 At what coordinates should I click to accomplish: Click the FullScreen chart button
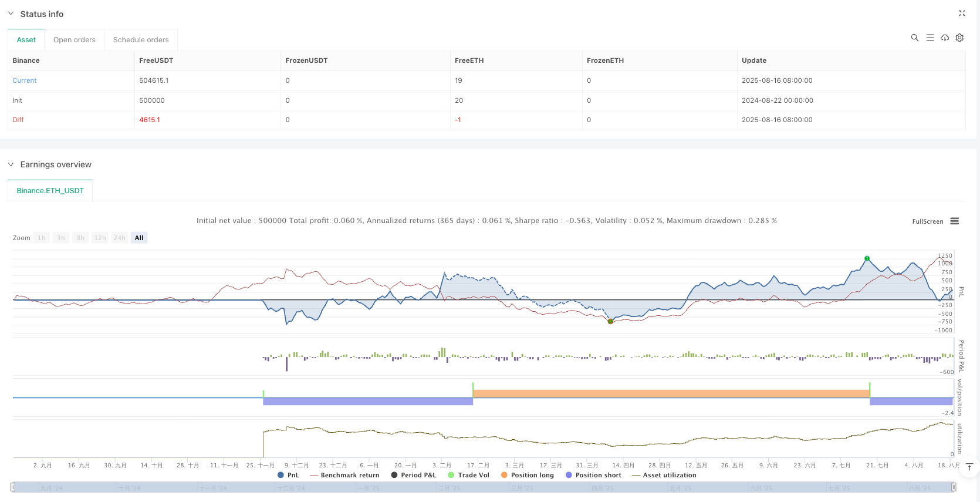coord(927,221)
